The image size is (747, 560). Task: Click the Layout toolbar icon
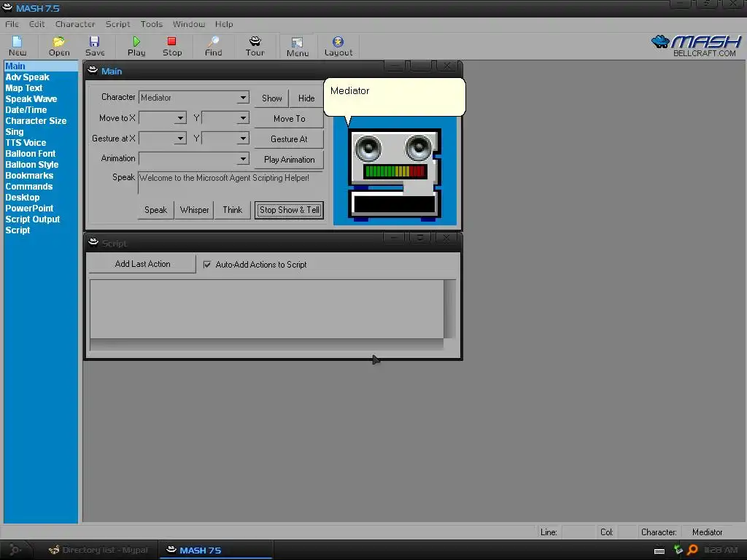338,46
